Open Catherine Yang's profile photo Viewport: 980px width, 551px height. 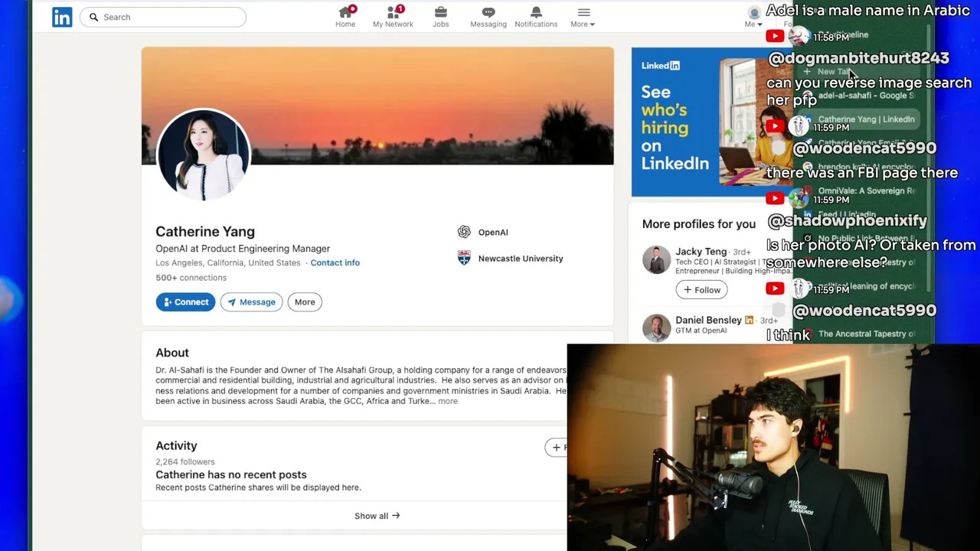point(204,155)
